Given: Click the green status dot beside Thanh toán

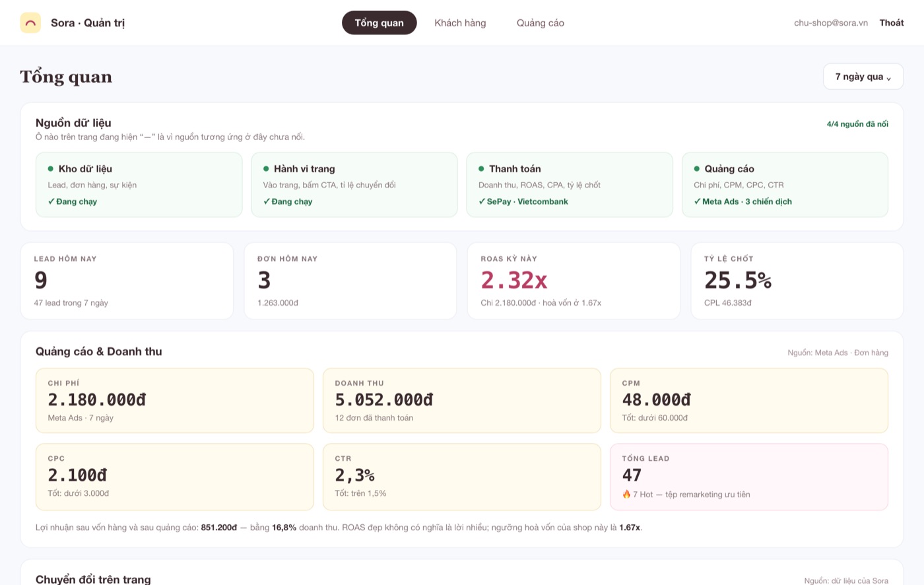Looking at the screenshot, I should tap(481, 169).
